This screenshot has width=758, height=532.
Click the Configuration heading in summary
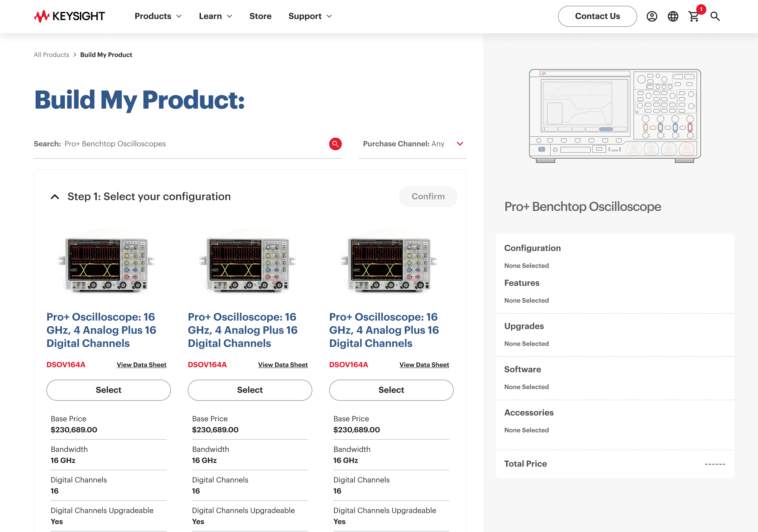[x=532, y=248]
